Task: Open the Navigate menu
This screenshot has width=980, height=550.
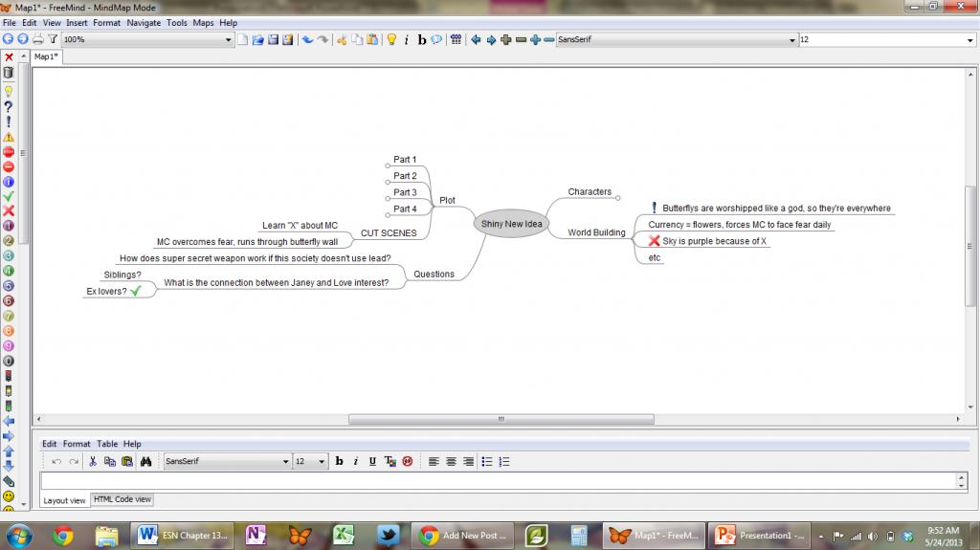Action: tap(144, 23)
